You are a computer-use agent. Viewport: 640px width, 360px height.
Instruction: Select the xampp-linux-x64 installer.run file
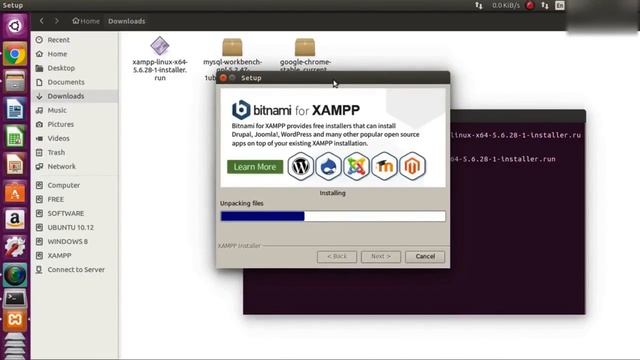[160, 59]
